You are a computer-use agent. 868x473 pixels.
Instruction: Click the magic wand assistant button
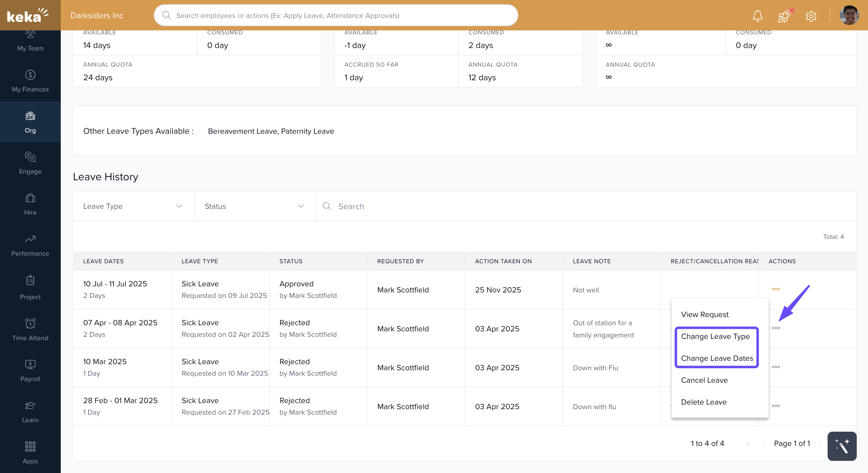(x=841, y=446)
